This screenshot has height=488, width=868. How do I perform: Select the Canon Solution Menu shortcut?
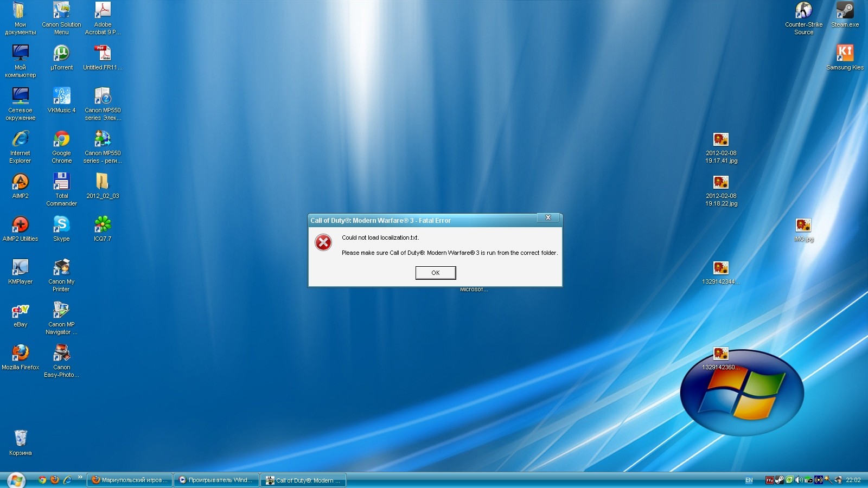61,18
